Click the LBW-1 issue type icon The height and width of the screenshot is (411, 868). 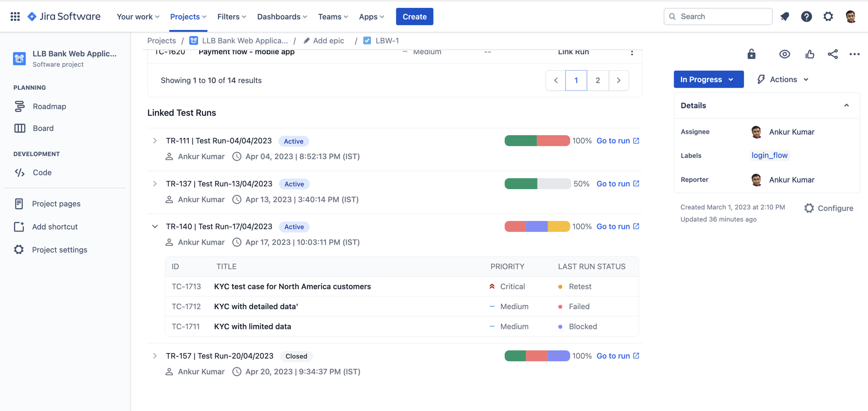point(367,41)
